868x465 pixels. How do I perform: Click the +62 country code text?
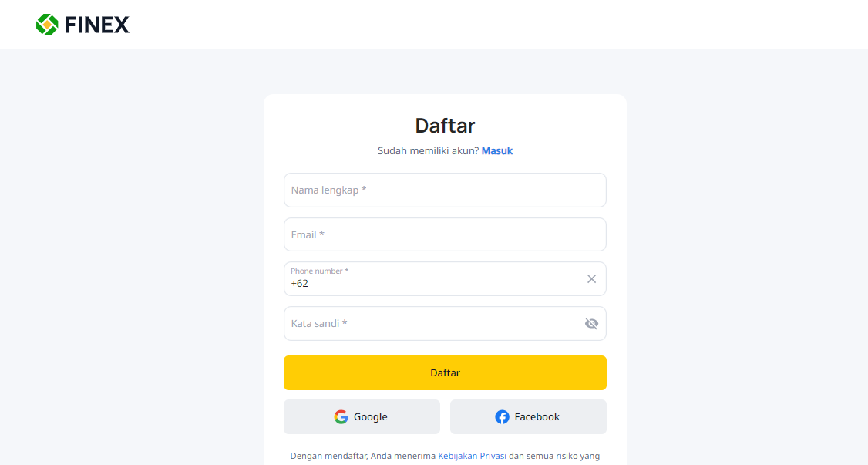[299, 284]
